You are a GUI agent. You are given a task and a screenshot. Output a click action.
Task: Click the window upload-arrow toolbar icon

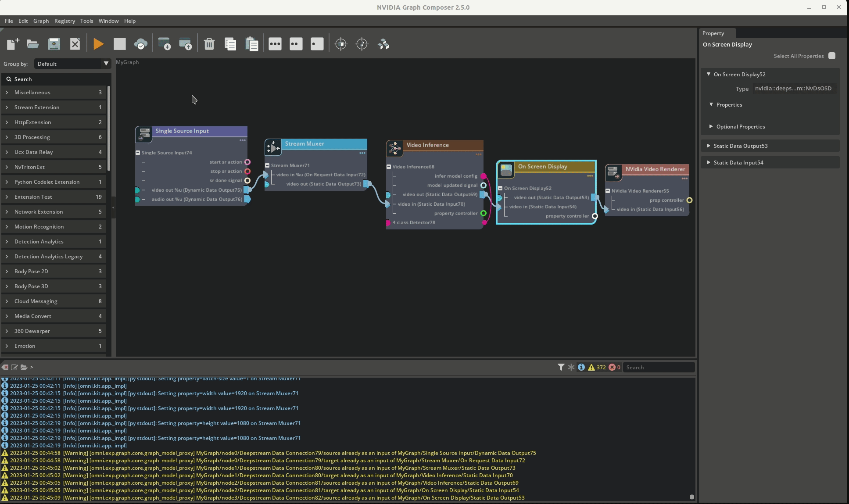coord(186,44)
